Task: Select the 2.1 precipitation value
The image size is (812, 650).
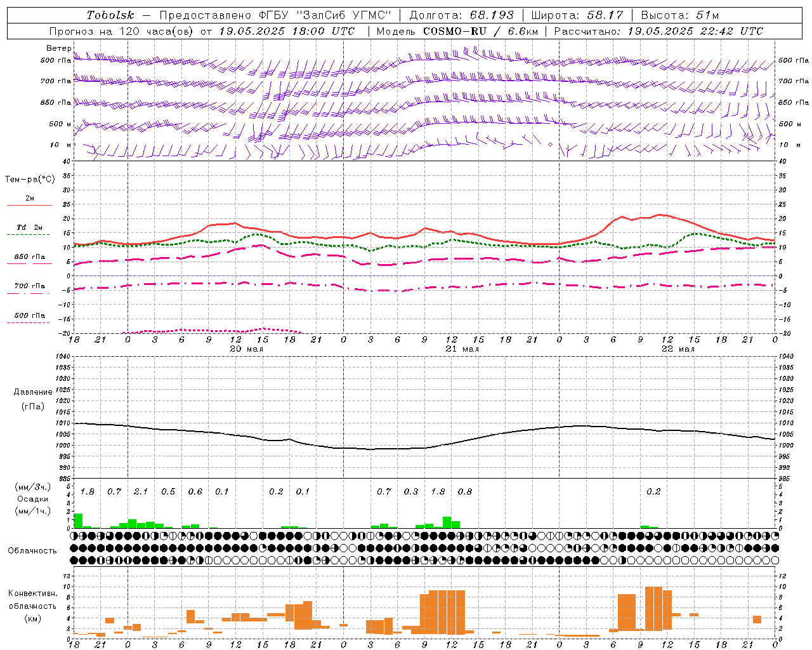Action: point(141,492)
